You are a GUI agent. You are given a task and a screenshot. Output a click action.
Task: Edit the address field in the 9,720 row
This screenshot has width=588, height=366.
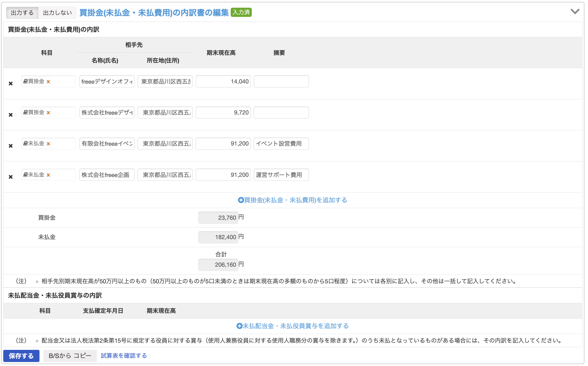pyautogui.click(x=165, y=112)
